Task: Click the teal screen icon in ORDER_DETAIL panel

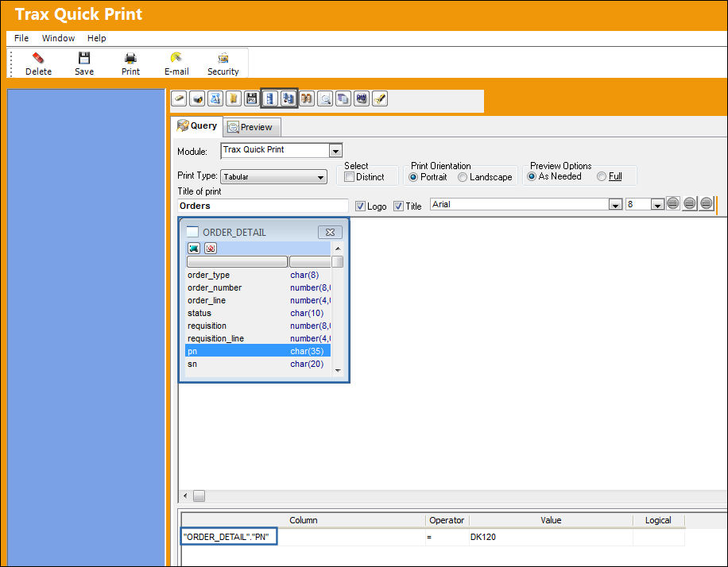Action: tap(194, 249)
